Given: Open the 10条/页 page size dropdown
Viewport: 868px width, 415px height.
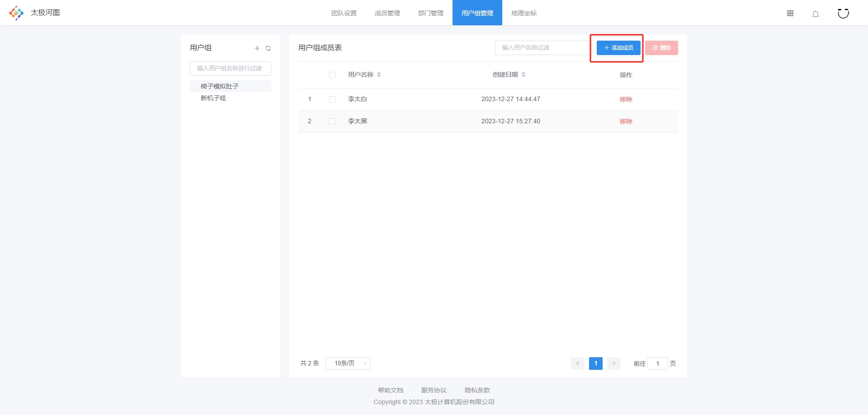Looking at the screenshot, I should [x=348, y=364].
